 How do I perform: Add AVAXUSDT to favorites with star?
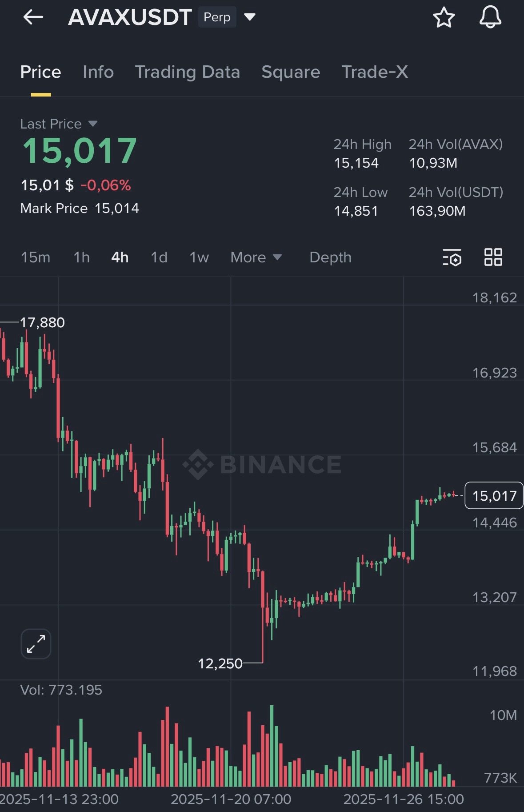tap(444, 18)
